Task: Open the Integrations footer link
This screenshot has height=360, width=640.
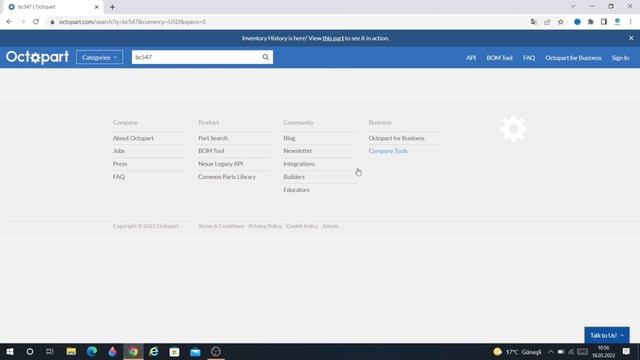Action: click(x=299, y=164)
